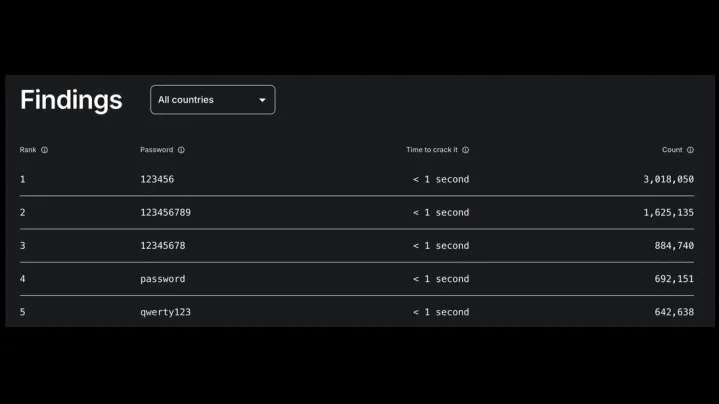The width and height of the screenshot is (719, 404).
Task: Click the Findings heading
Action: click(x=71, y=100)
